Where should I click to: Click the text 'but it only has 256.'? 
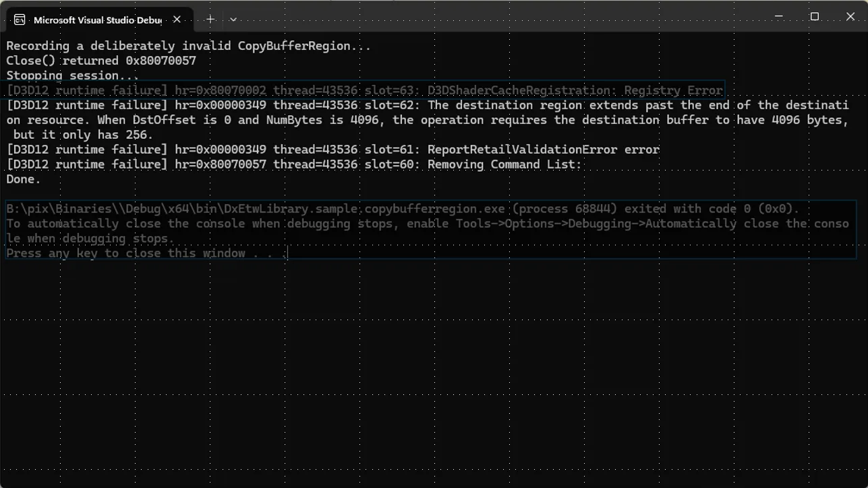83,135
